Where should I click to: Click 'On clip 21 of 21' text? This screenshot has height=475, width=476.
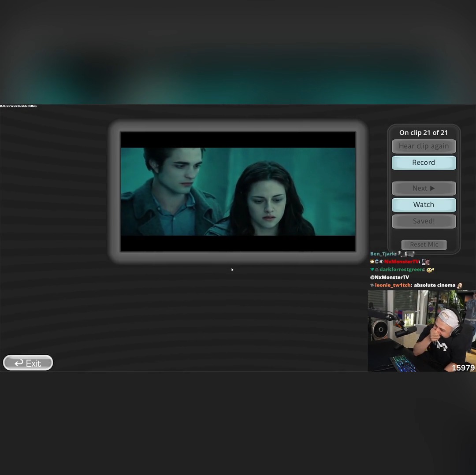pyautogui.click(x=424, y=133)
